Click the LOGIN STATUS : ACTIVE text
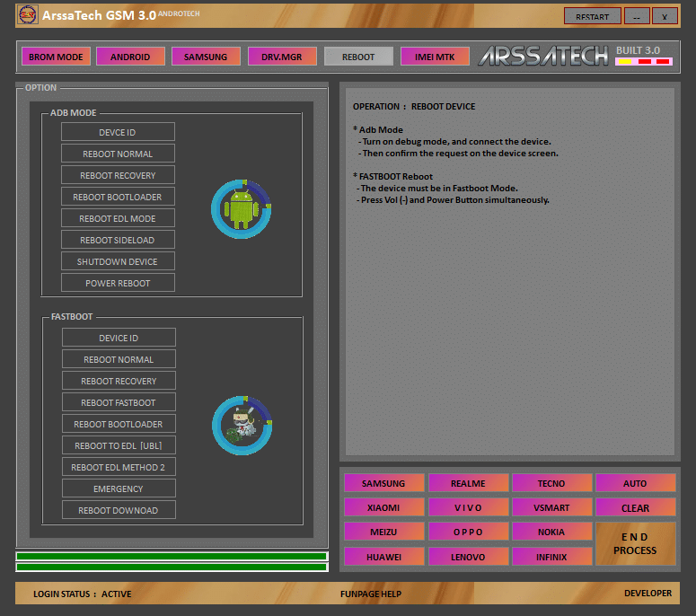The image size is (696, 616). 82,594
